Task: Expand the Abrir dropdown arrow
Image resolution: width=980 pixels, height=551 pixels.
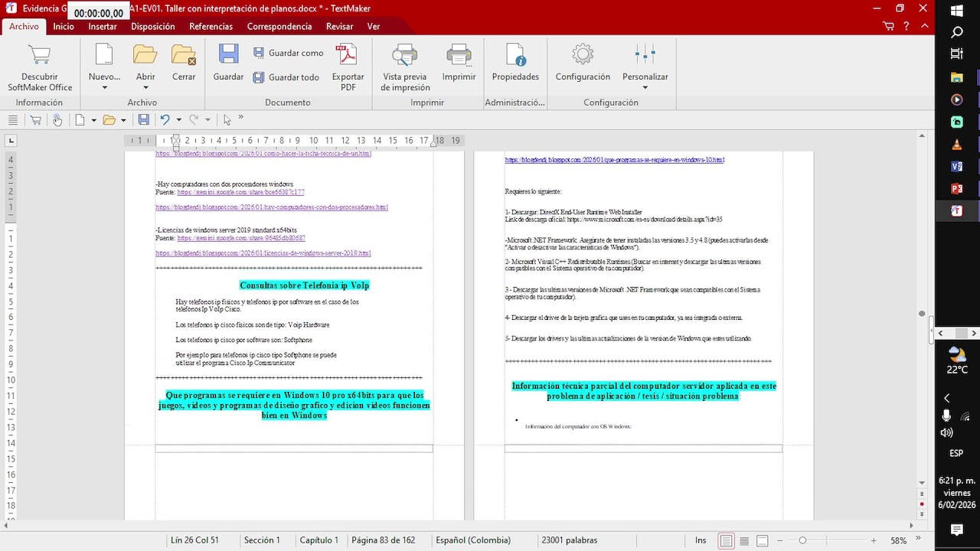Action: point(145,87)
